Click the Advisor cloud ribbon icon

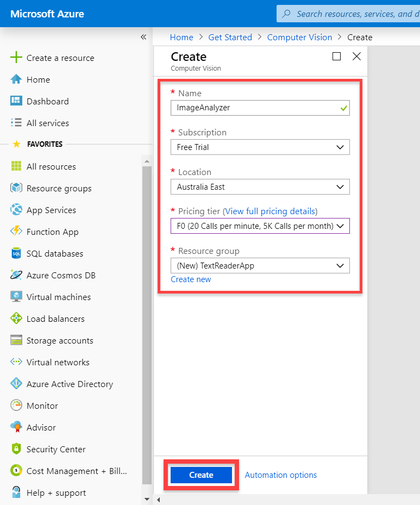click(x=16, y=427)
